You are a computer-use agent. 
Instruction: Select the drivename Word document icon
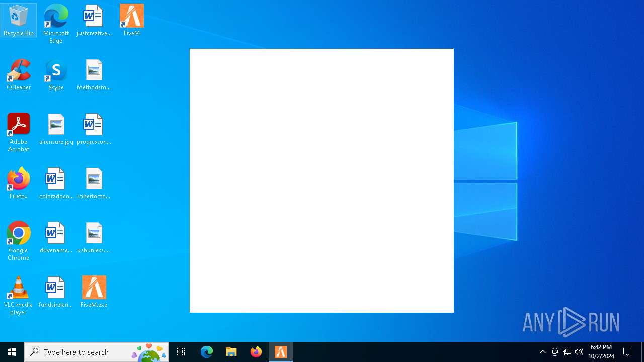[x=56, y=237]
